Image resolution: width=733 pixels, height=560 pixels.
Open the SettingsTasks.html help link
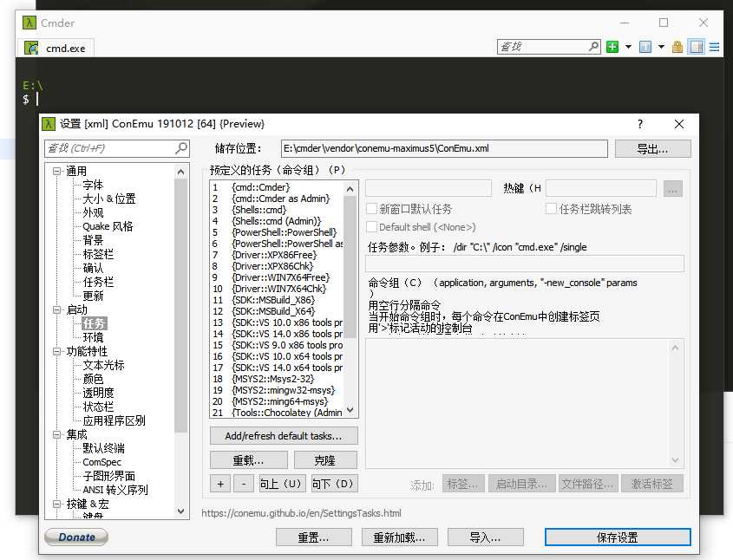pyautogui.click(x=301, y=513)
